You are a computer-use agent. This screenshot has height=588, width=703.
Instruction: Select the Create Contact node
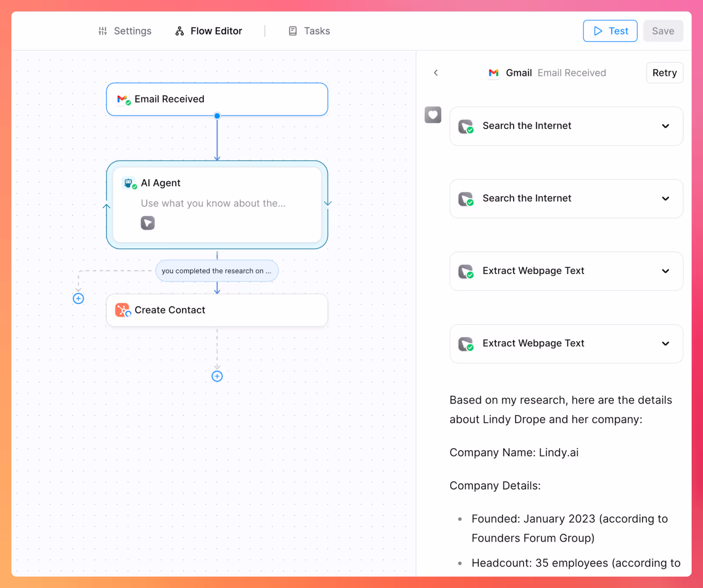(217, 310)
